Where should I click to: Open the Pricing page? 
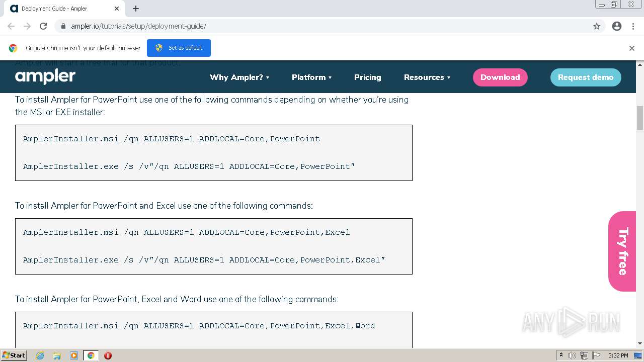368,77
